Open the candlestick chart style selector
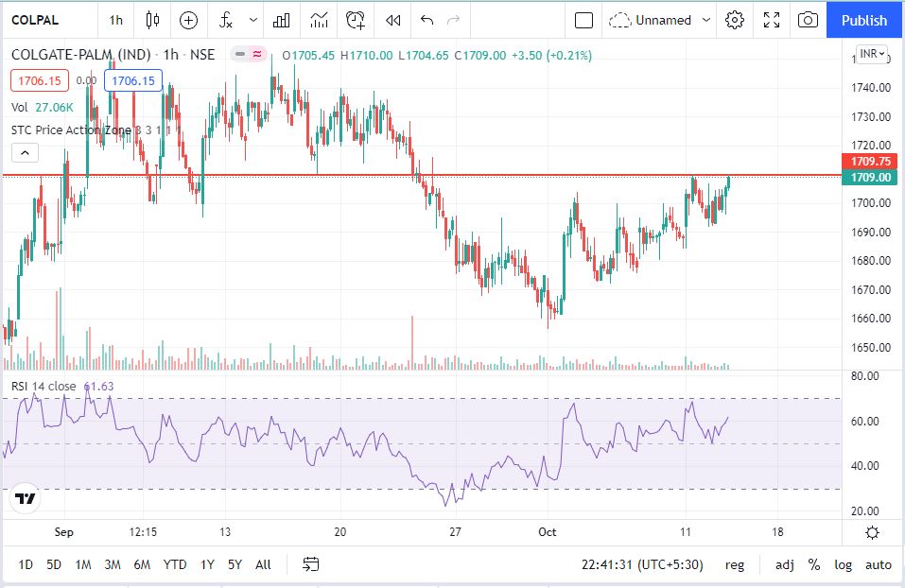Viewport: 905px width, 588px height. (153, 20)
